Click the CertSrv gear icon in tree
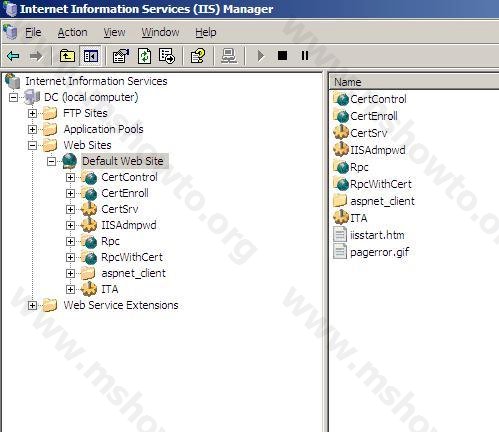 (x=89, y=209)
